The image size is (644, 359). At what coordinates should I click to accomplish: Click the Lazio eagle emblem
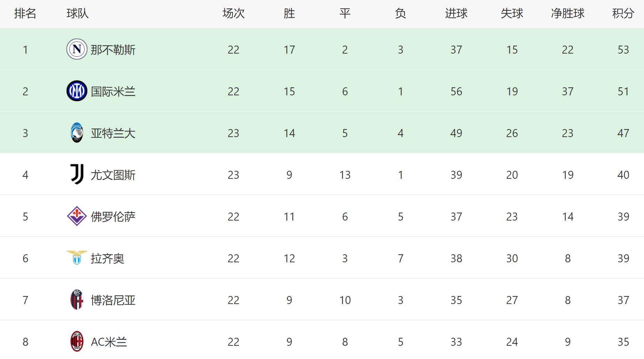(x=77, y=258)
